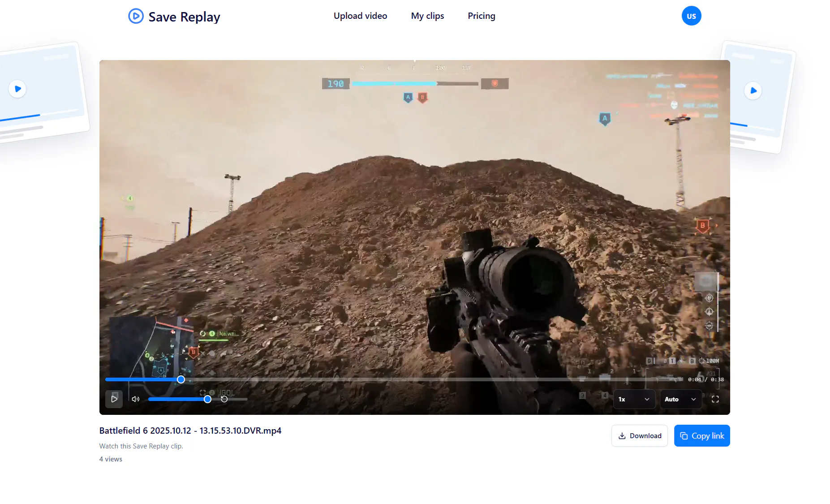This screenshot has width=830, height=504.
Task: Open the 1x playback speed dropdown
Action: [x=634, y=399]
